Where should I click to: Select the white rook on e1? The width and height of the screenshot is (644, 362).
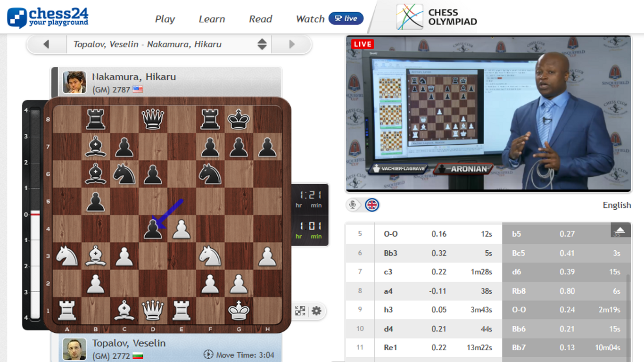(x=182, y=311)
